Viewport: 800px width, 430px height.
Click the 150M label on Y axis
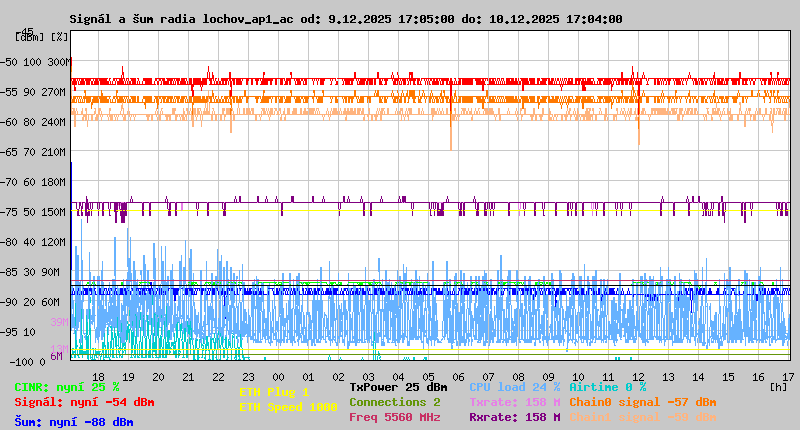pos(55,212)
